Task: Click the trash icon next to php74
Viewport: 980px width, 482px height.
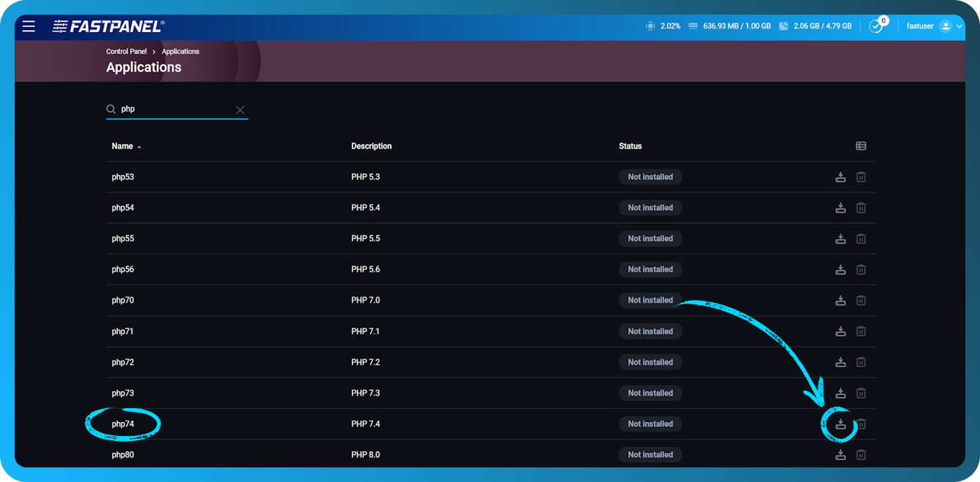Action: 861,423
